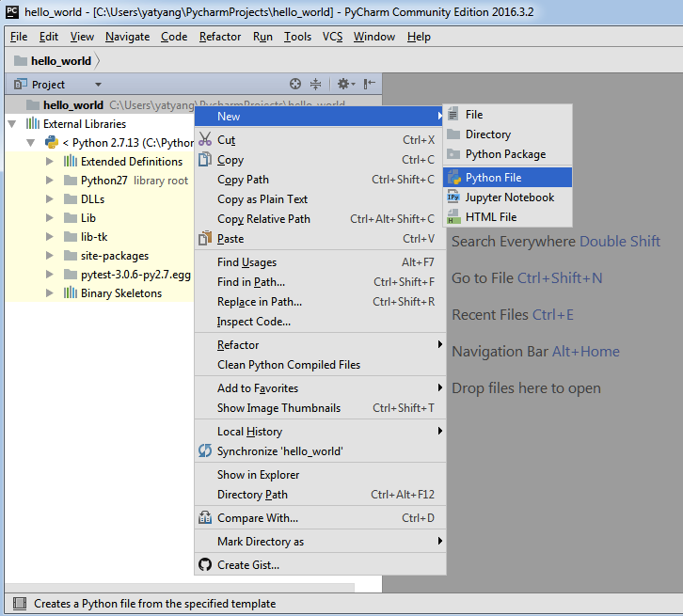Open the Add to Favorites submenu
This screenshot has width=683, height=616.
320,387
